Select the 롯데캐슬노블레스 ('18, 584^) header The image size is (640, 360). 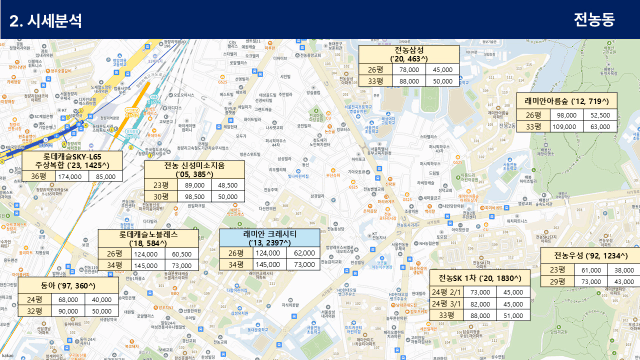pos(148,238)
